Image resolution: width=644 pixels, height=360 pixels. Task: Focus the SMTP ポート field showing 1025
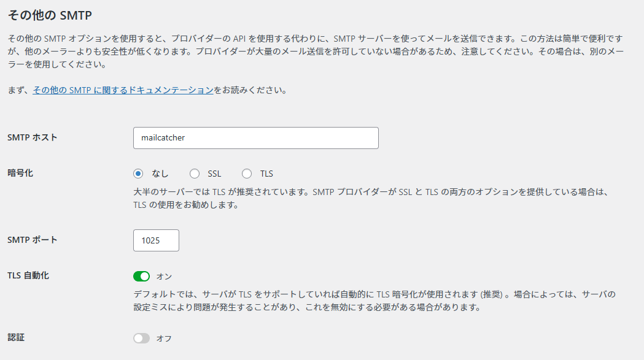coord(156,240)
